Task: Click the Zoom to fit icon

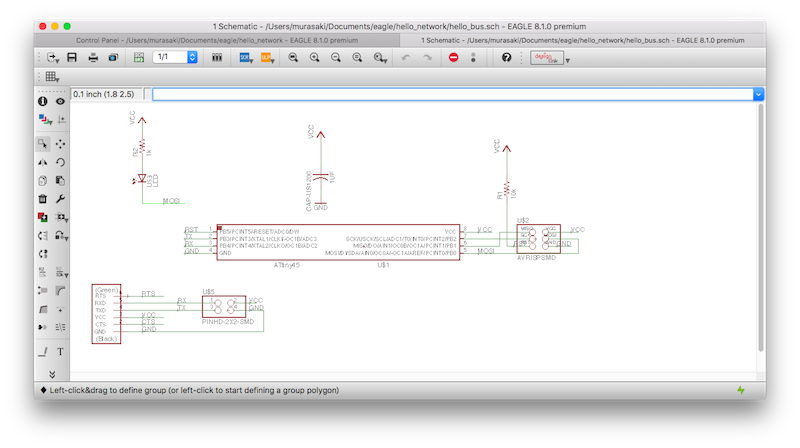Action: tap(293, 58)
